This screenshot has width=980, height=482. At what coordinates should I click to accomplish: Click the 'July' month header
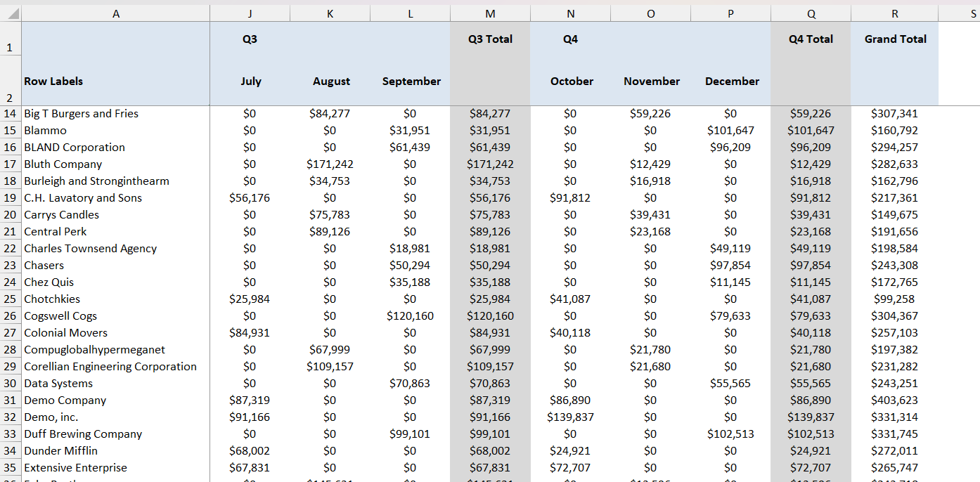[x=250, y=82]
